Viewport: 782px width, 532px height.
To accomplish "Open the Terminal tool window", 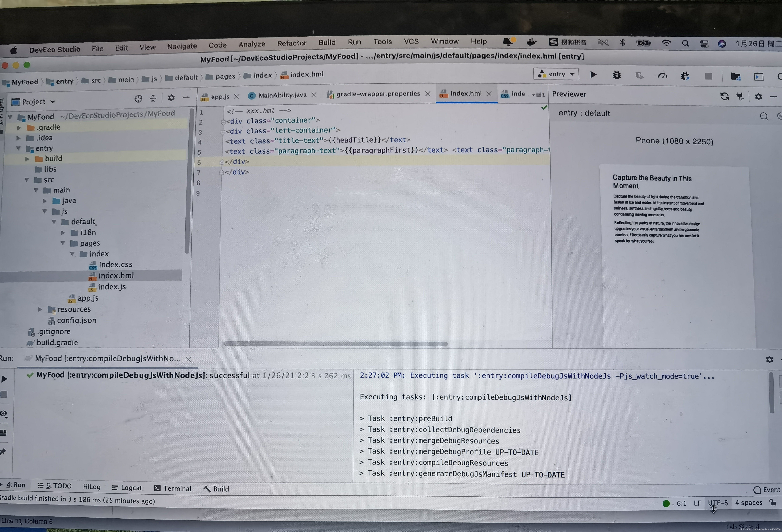I will tap(173, 488).
